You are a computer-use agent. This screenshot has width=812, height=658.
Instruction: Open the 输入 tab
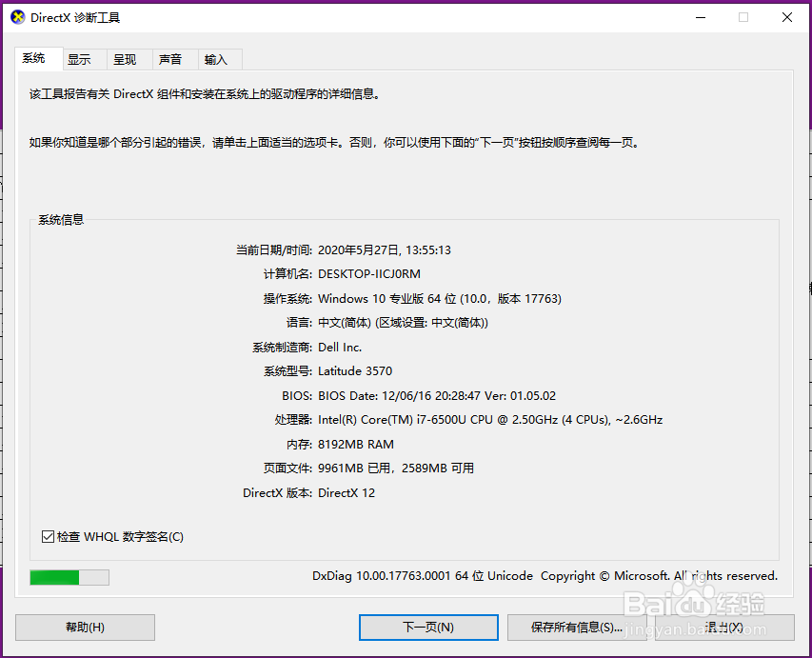coord(218,58)
